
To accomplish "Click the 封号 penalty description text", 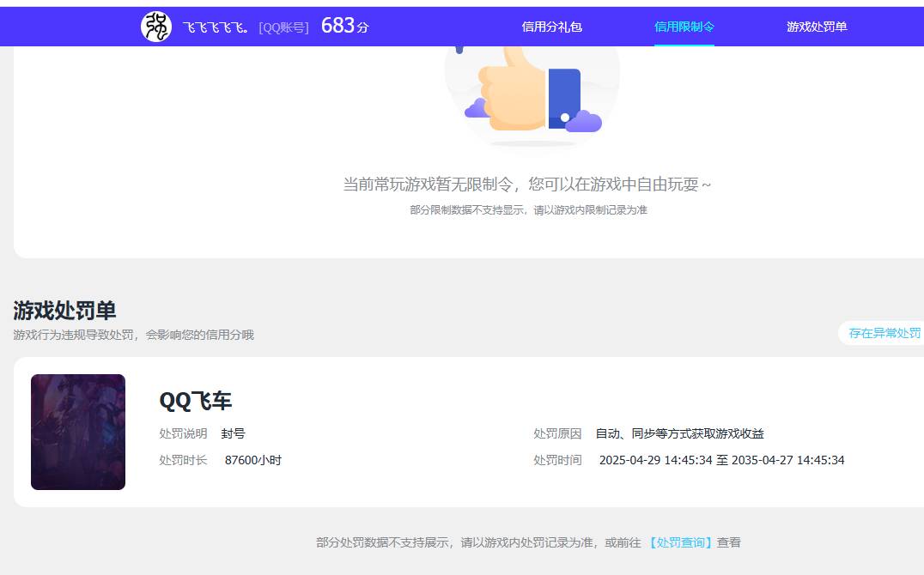I will [234, 433].
